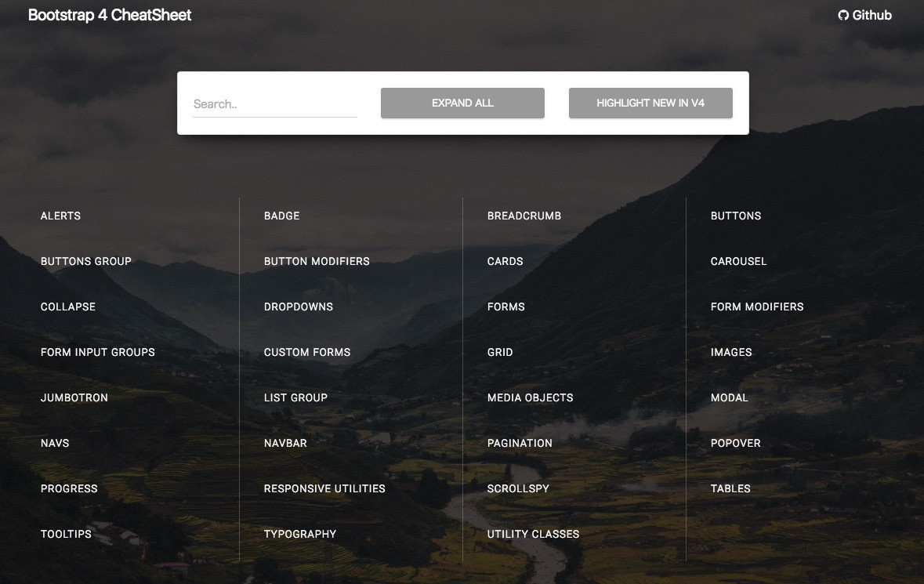Expand the BREADCRUMB section
The width and height of the screenshot is (924, 584).
pos(524,216)
